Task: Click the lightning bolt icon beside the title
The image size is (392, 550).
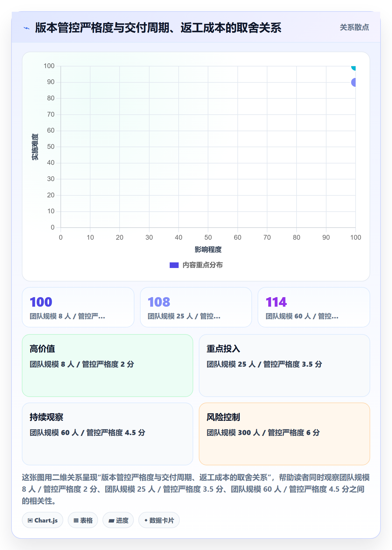Action: coord(27,28)
